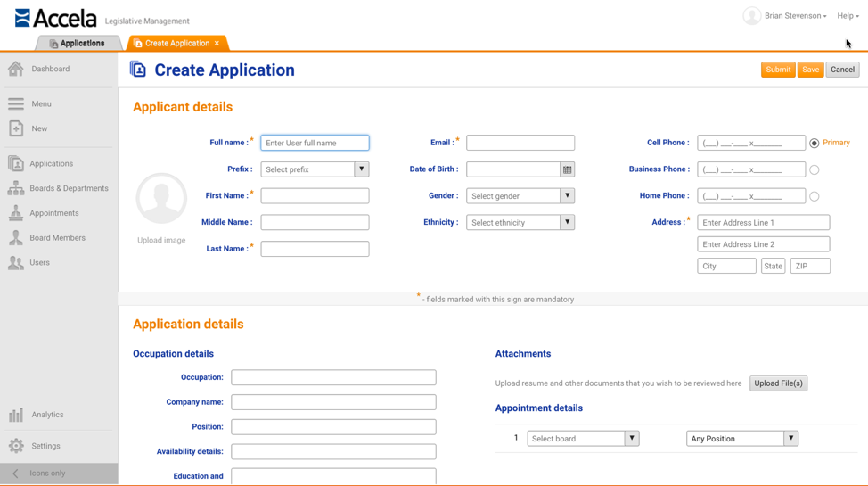
Task: Open the Users sidebar icon
Action: coord(16,263)
